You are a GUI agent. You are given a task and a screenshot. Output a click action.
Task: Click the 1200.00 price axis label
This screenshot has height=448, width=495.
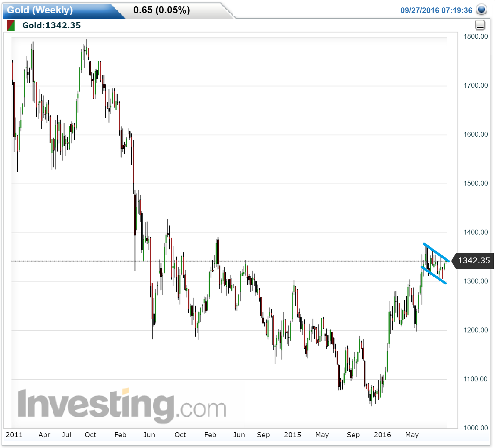pos(475,330)
